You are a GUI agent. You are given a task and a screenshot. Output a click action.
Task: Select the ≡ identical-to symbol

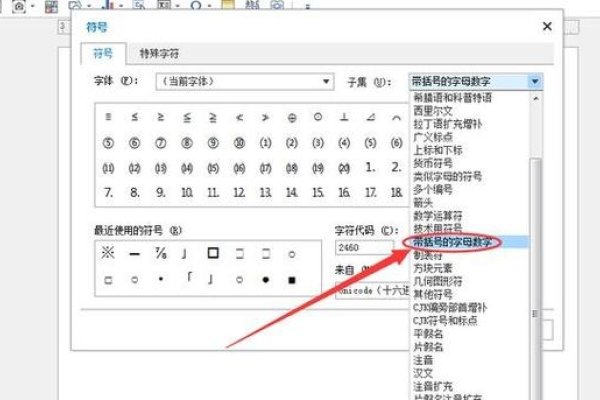[x=108, y=117]
